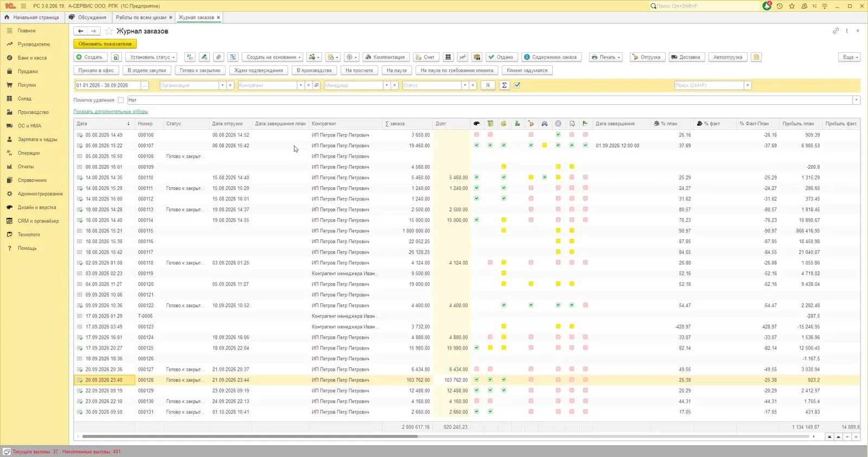Click the paperclip attachments icon
This screenshot has height=457, width=868.
coord(219,57)
